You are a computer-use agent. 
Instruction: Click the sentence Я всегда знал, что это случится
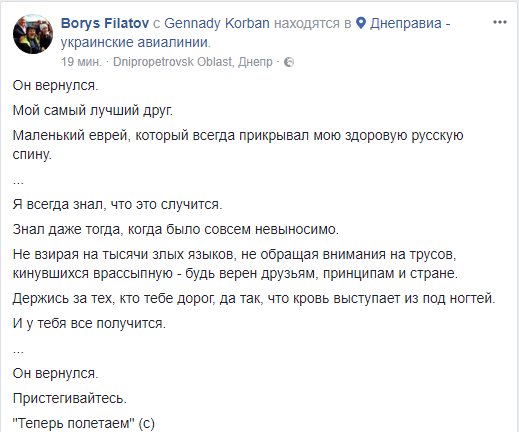(117, 204)
